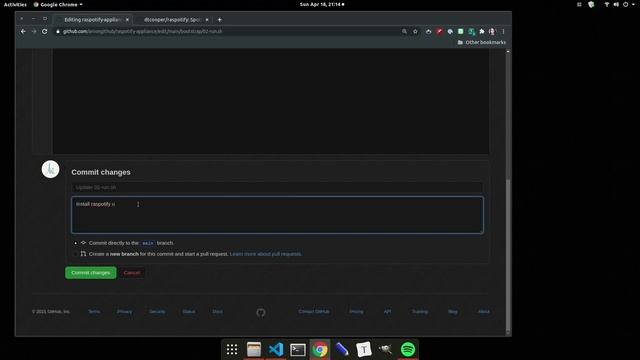Expand the system menu arrow in top bar
This screenshot has height=360, width=640.
(x=634, y=4)
